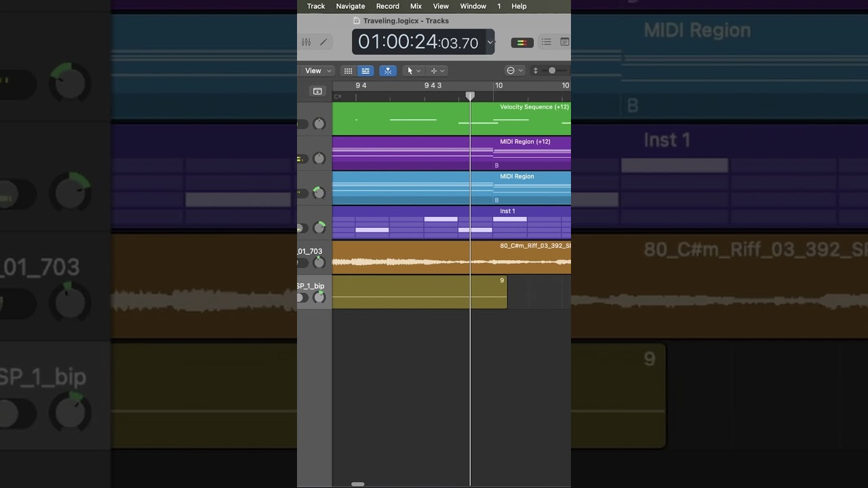Image resolution: width=868 pixels, height=488 pixels.
Task: Open the Mix menu
Action: click(x=416, y=6)
